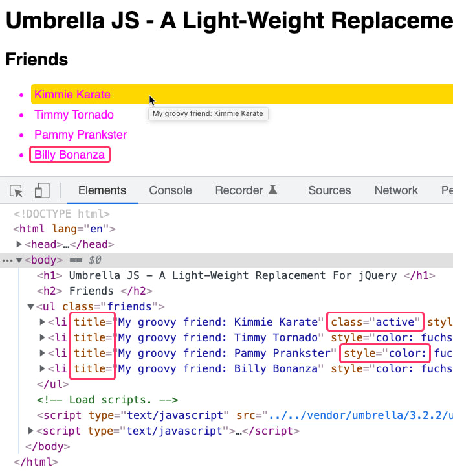Click the three-dot menu beside body

coord(7,260)
